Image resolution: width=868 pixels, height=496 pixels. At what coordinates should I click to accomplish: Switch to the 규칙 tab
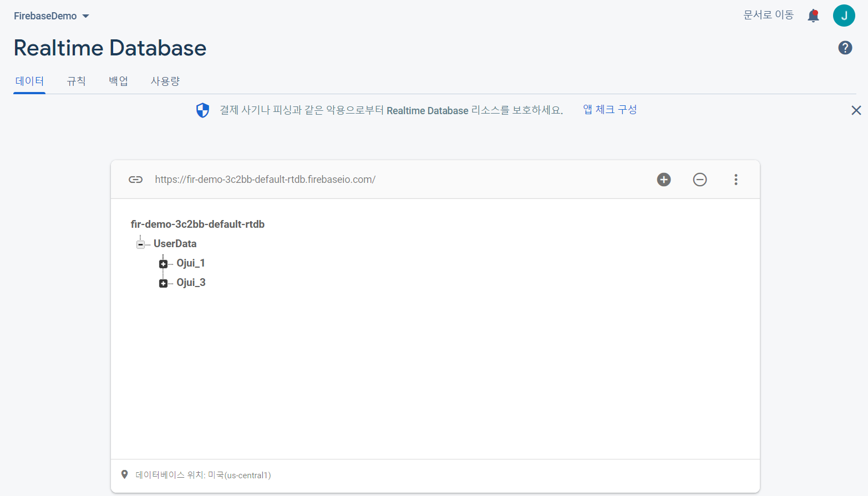[76, 81]
